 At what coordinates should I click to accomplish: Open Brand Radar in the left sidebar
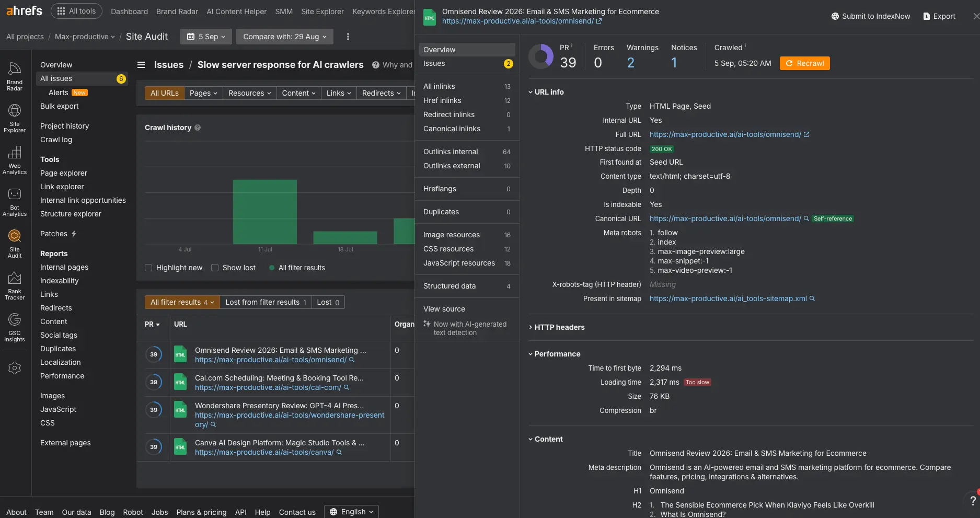[x=15, y=76]
